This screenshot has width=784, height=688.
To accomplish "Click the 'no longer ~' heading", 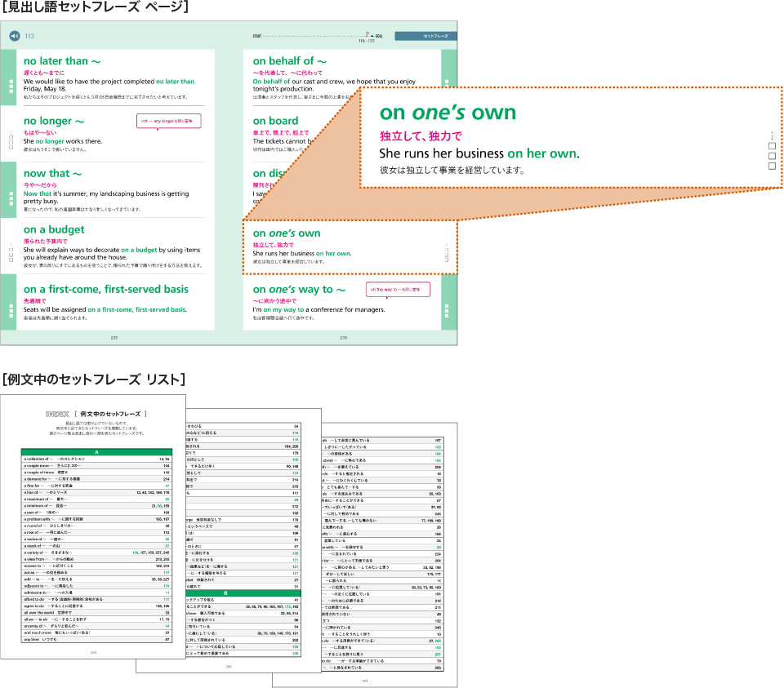I will pos(54,121).
